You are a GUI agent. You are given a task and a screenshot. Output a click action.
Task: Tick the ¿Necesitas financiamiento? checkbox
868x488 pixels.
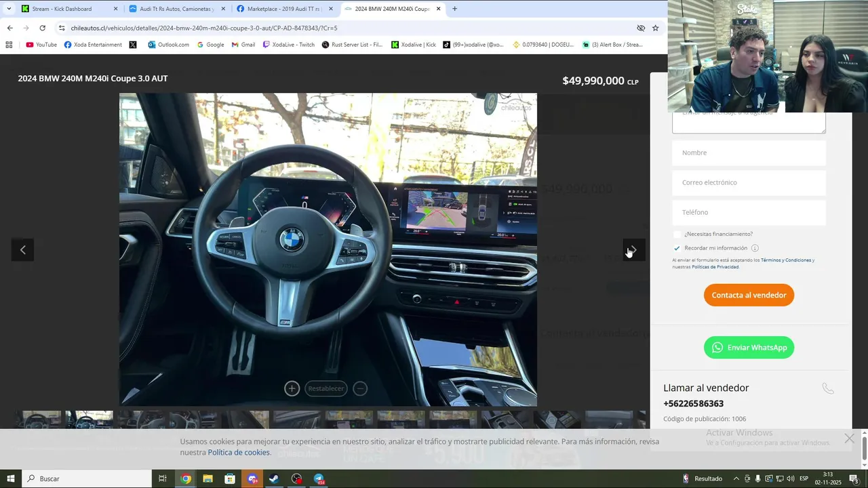(677, 234)
